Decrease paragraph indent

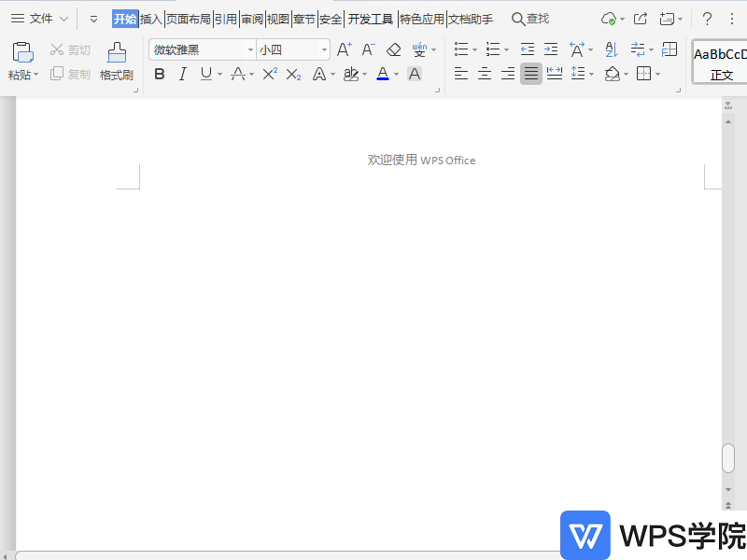(x=528, y=49)
